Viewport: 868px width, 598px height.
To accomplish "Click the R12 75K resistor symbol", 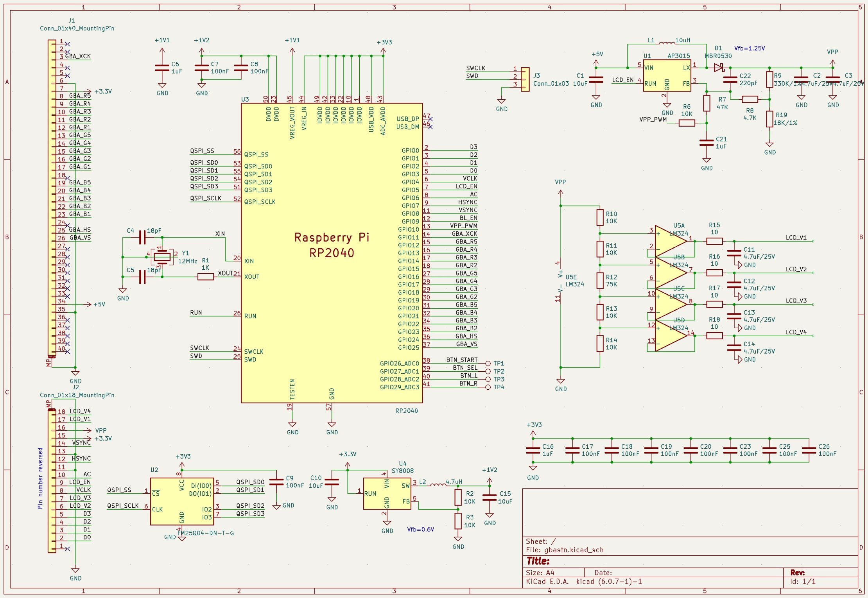I will point(600,280).
